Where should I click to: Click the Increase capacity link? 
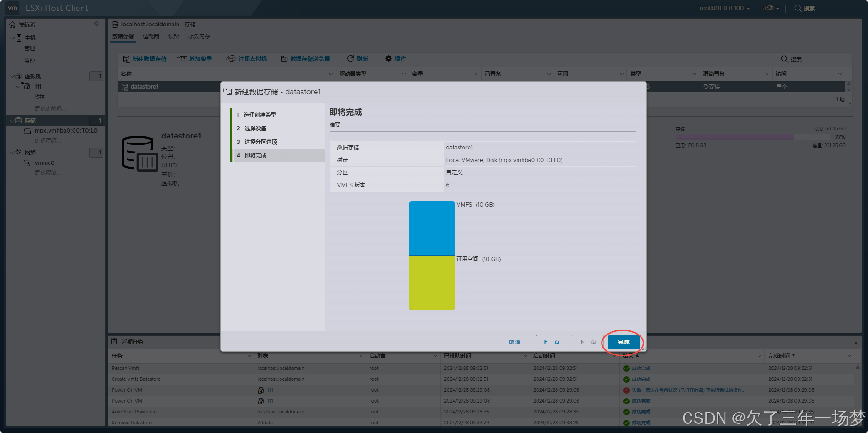click(x=201, y=59)
